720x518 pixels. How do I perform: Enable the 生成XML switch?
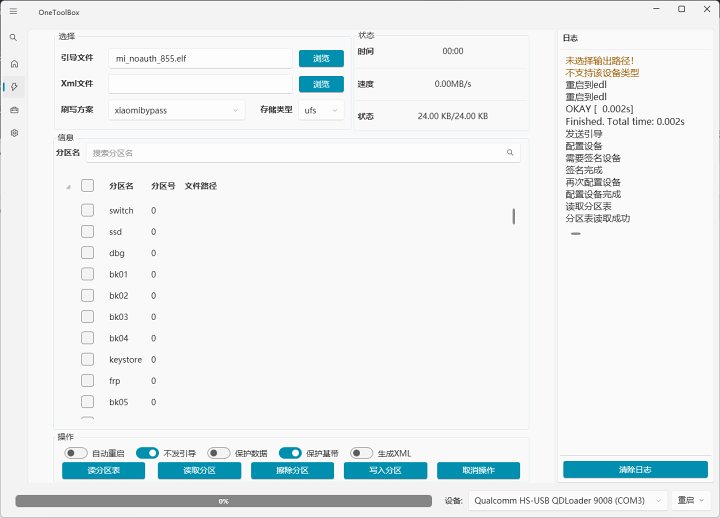pos(361,453)
